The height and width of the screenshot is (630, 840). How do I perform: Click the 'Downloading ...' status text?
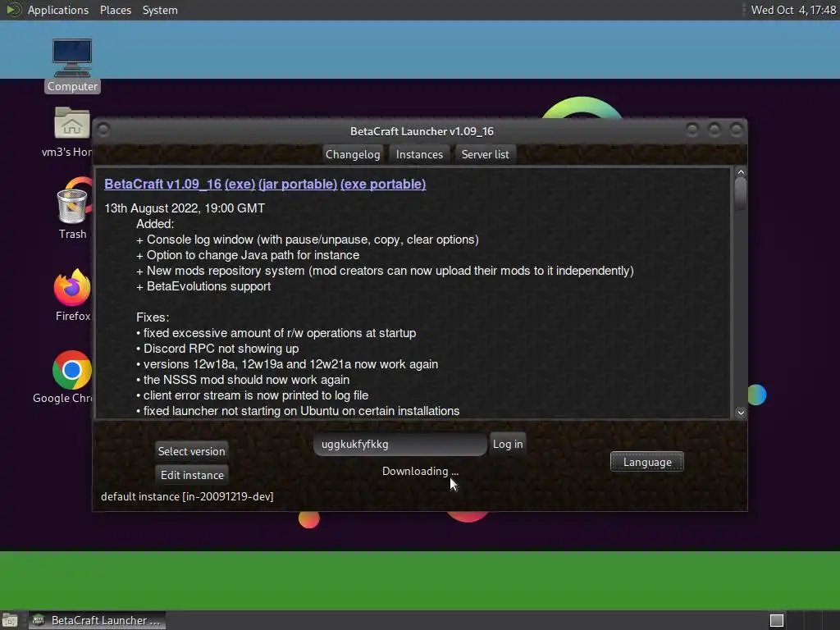pyautogui.click(x=420, y=472)
